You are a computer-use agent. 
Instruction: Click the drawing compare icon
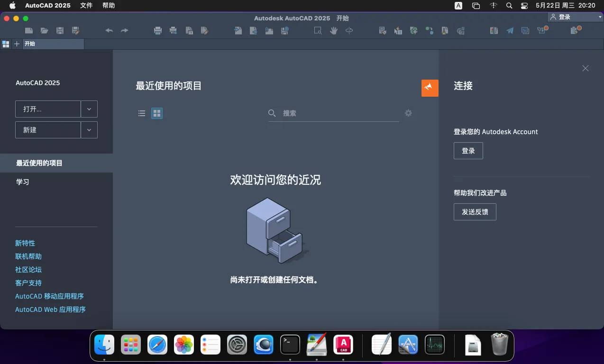pyautogui.click(x=494, y=31)
